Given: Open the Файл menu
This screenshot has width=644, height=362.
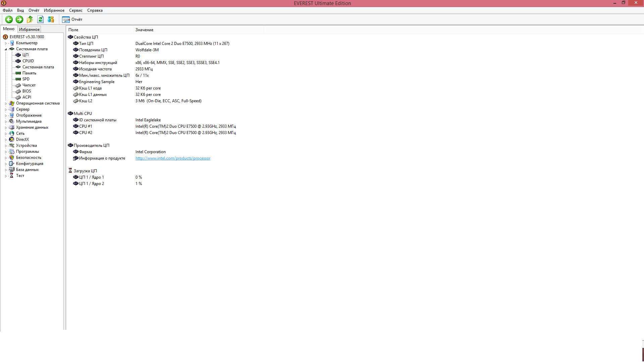Looking at the screenshot, I should [x=7, y=10].
